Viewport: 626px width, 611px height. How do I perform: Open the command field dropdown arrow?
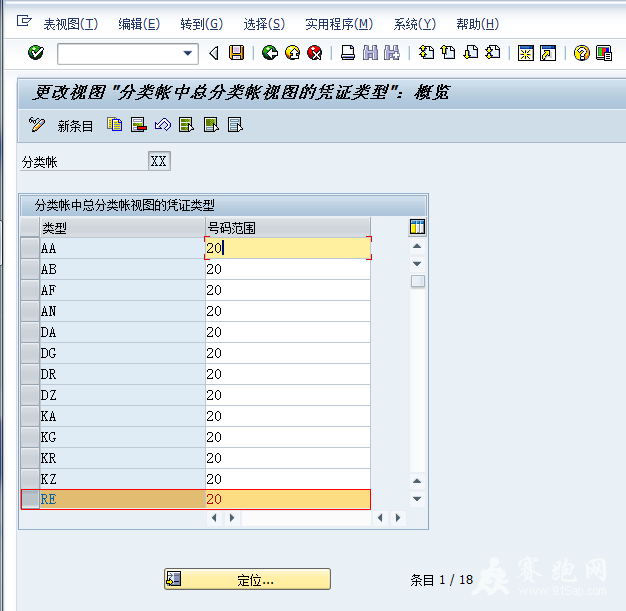coord(188,53)
